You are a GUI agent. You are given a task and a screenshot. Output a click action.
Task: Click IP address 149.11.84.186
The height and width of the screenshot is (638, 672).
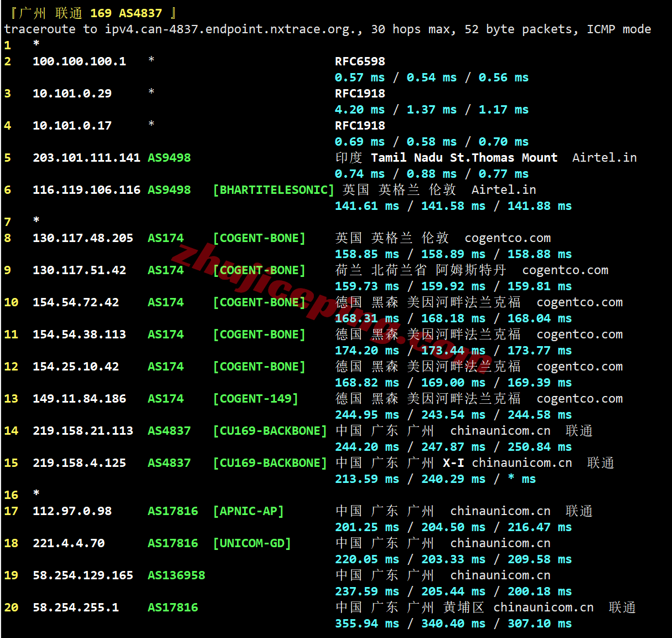pyautogui.click(x=79, y=399)
